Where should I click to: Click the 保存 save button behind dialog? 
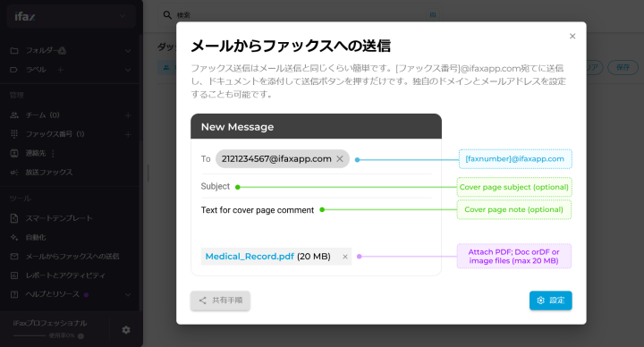coord(623,67)
